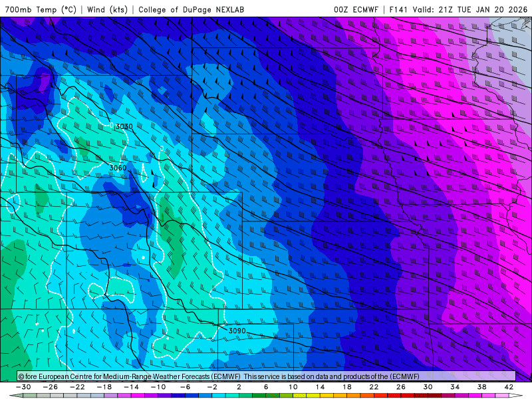Select the 14 legend value
Viewport: 532px width, 399px height.
click(320, 387)
